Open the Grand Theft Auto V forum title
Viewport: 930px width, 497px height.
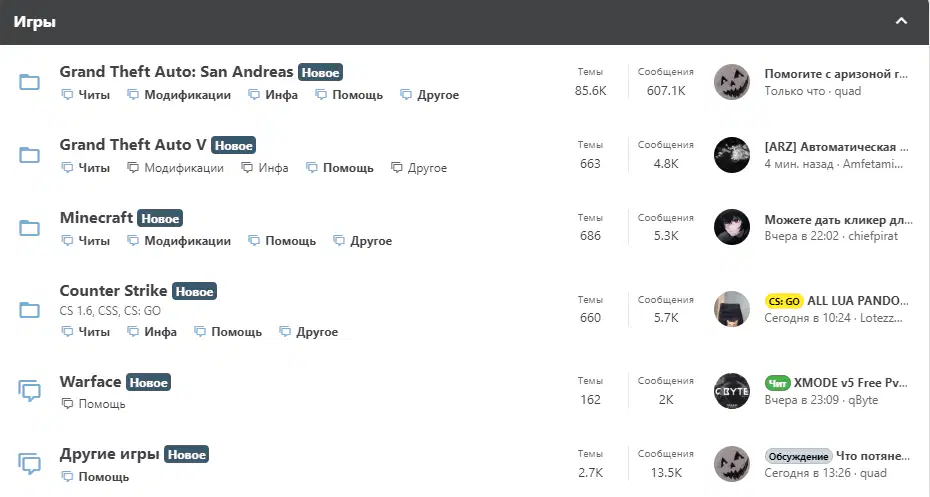point(133,145)
